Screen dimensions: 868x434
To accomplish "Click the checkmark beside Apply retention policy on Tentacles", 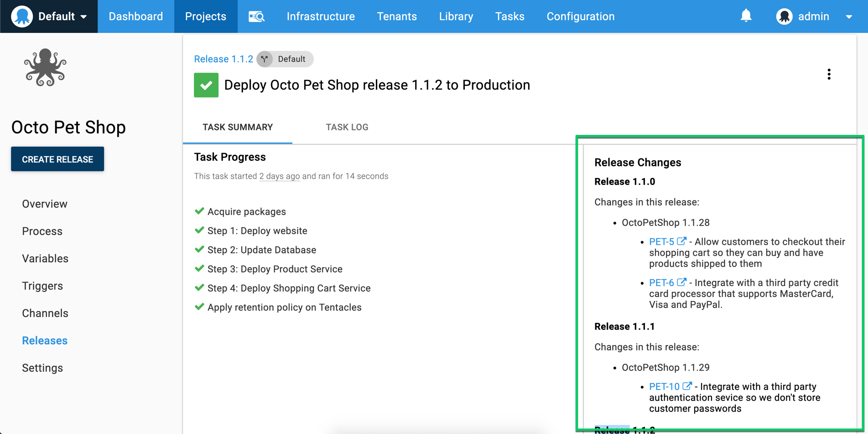I will click(199, 306).
